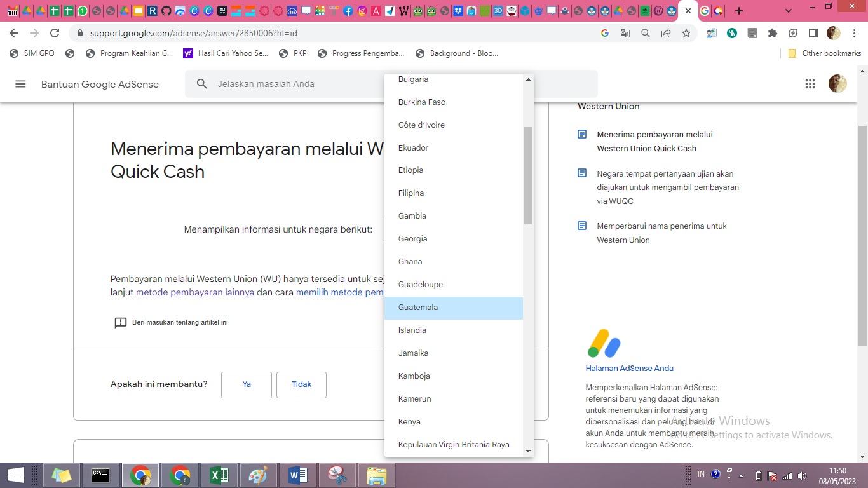Open the hamburger main menu
The image size is (868, 488).
20,84
